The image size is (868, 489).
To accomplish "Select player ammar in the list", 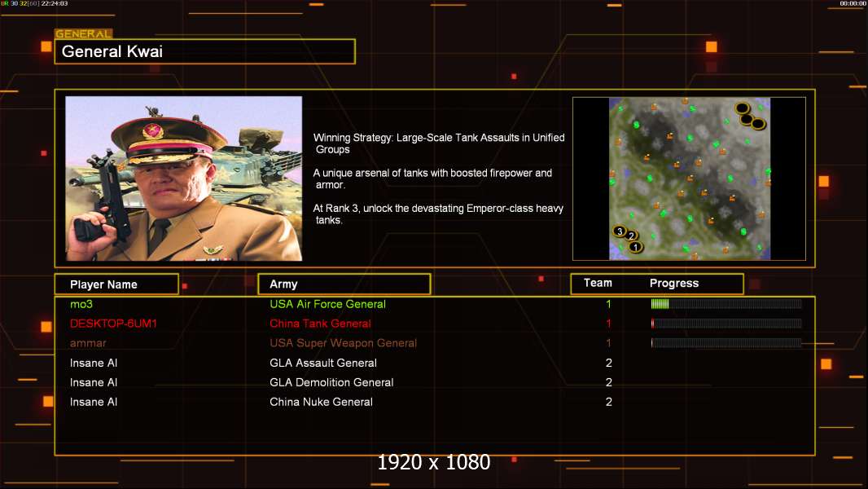I will tap(88, 343).
